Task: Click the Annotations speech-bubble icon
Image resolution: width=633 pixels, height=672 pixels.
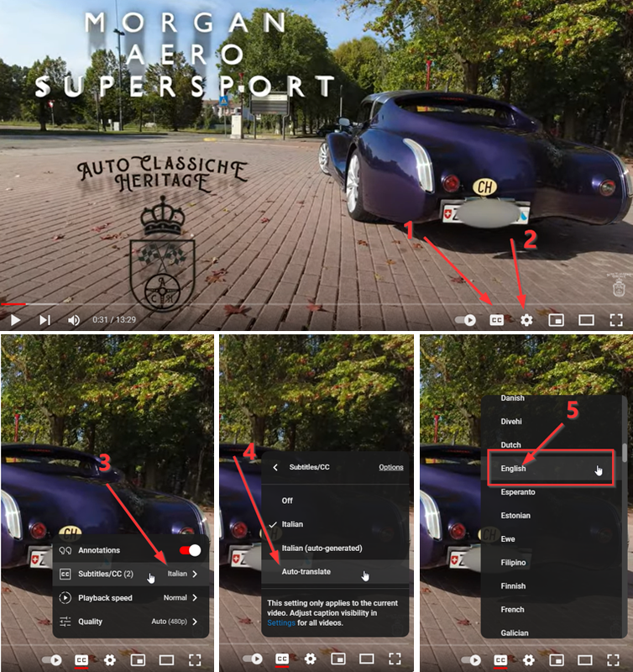Action: (x=65, y=550)
